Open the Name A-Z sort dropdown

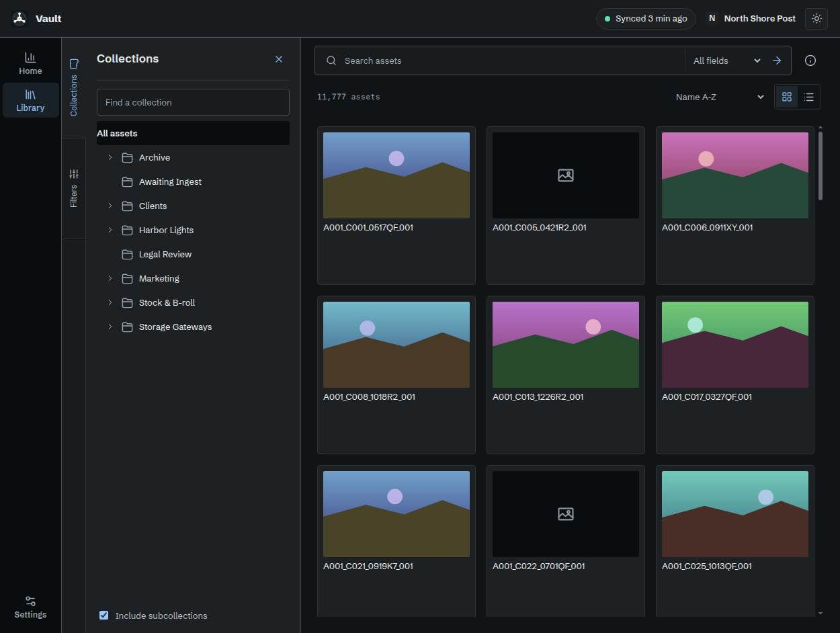tap(719, 97)
